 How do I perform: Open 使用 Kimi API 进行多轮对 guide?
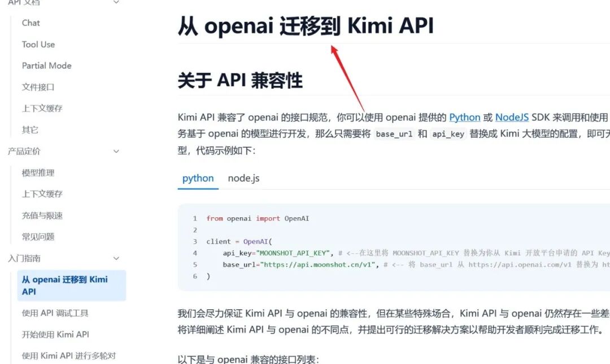tap(69, 356)
